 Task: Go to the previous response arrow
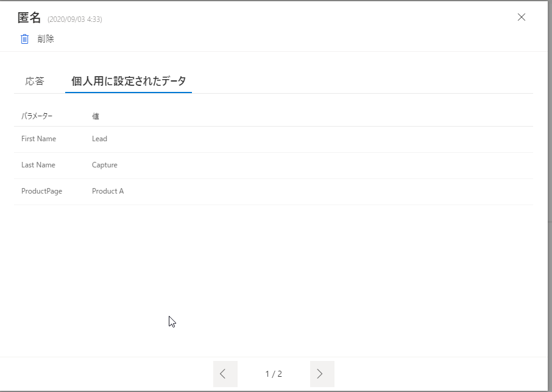coord(225,374)
